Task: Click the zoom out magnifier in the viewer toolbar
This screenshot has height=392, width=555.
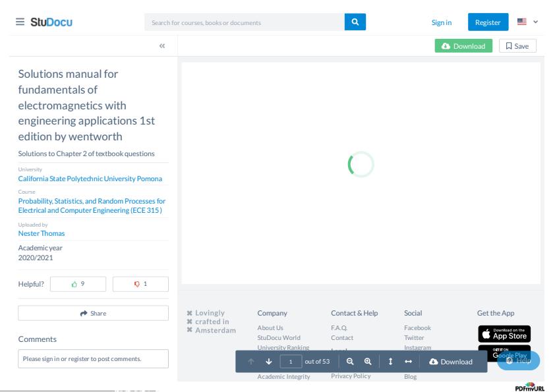Action: pyautogui.click(x=350, y=361)
